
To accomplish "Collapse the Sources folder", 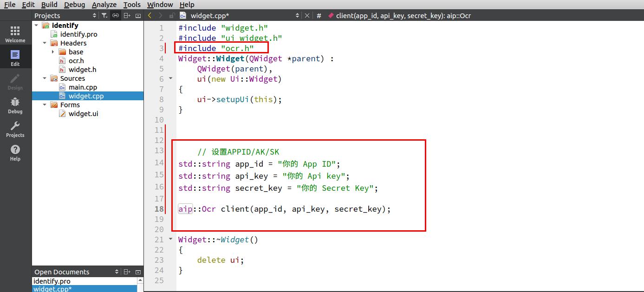I will (x=45, y=78).
